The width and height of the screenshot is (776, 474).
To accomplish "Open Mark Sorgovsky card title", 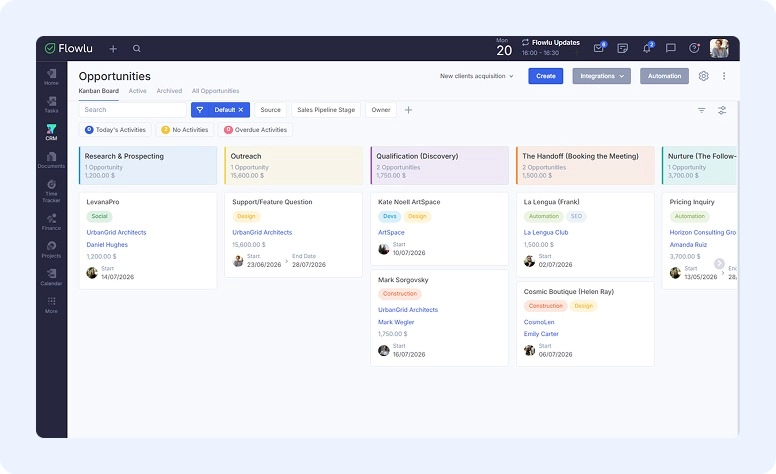I will pos(403,280).
